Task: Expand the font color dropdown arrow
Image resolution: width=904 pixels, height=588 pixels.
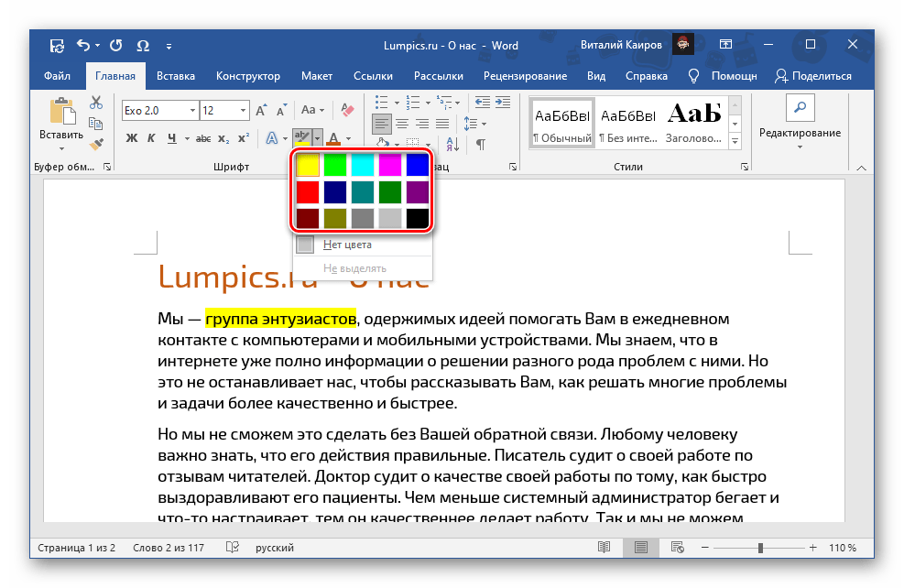Action: 348,138
